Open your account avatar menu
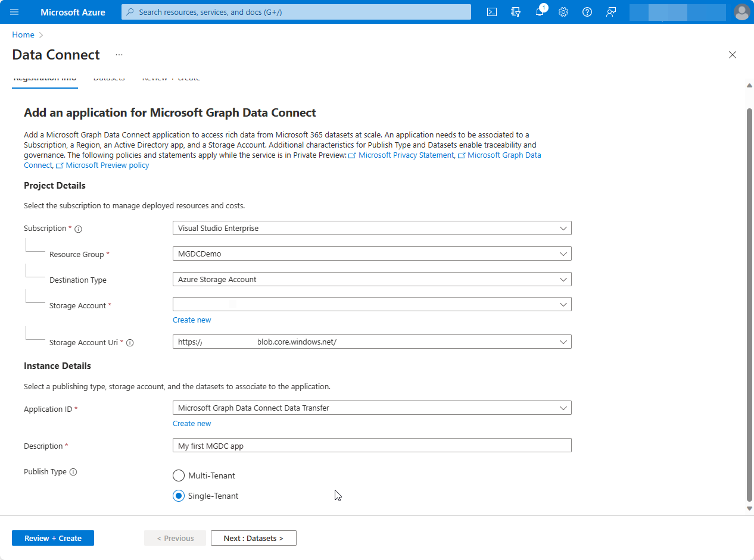 click(742, 12)
